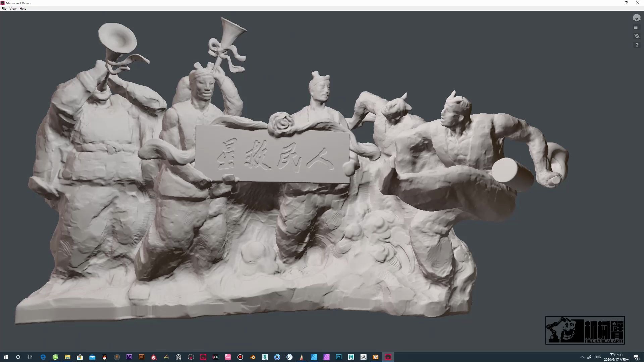Viewport: 644px width, 362px height.
Task: Open Task View on the taskbar
Action: point(30,357)
